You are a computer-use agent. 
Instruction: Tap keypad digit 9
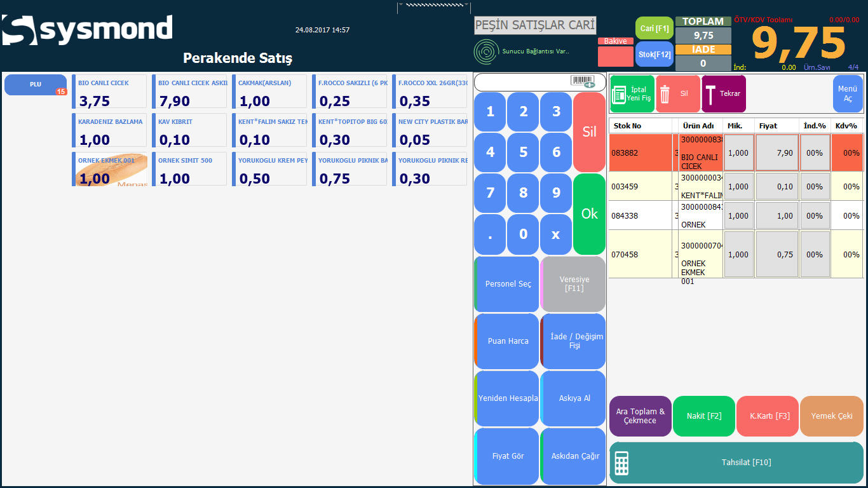[x=556, y=193]
